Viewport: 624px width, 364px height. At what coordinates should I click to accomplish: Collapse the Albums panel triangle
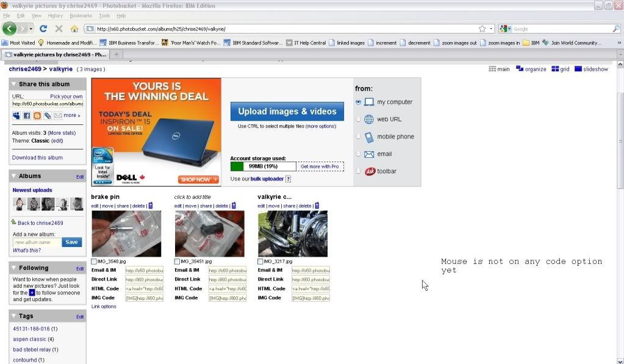[x=13, y=176]
